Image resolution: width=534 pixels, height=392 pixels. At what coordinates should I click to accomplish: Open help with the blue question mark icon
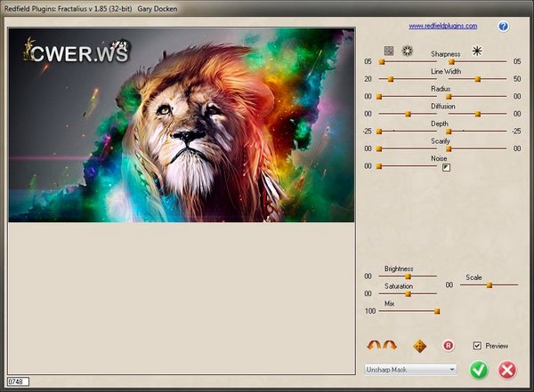(503, 27)
